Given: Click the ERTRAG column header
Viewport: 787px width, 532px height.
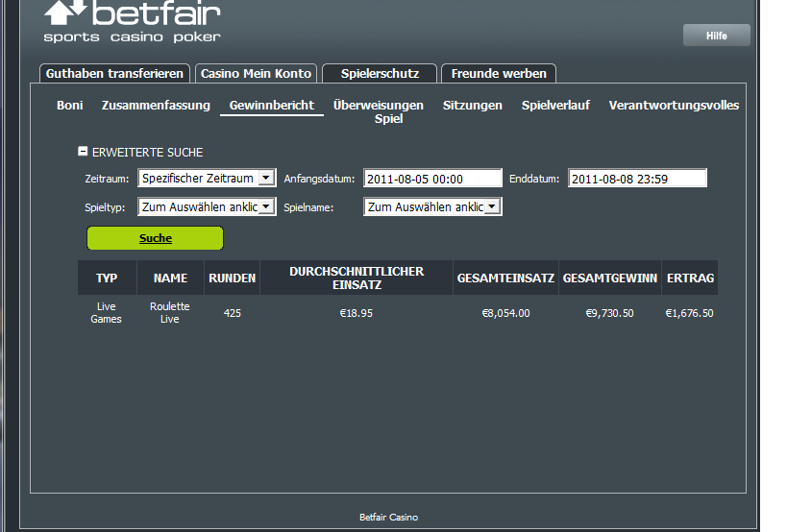Looking at the screenshot, I should [690, 278].
